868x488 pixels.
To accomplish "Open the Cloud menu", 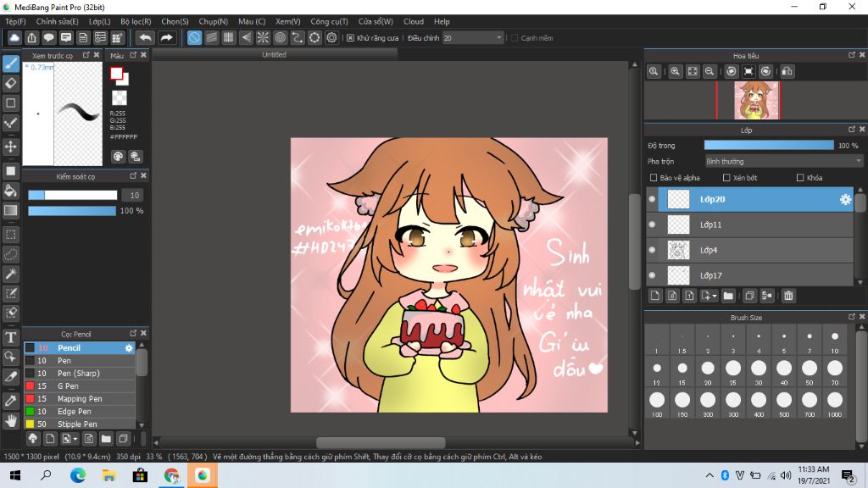I will [x=414, y=21].
